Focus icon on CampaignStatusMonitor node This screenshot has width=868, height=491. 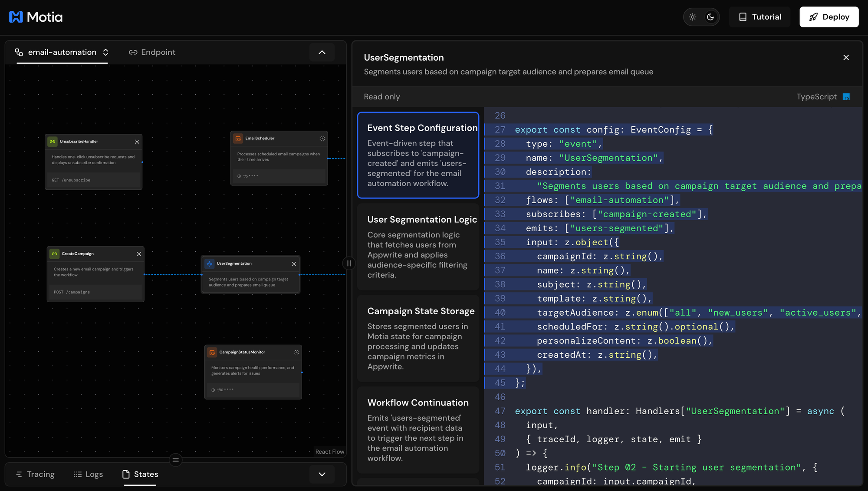click(296, 353)
